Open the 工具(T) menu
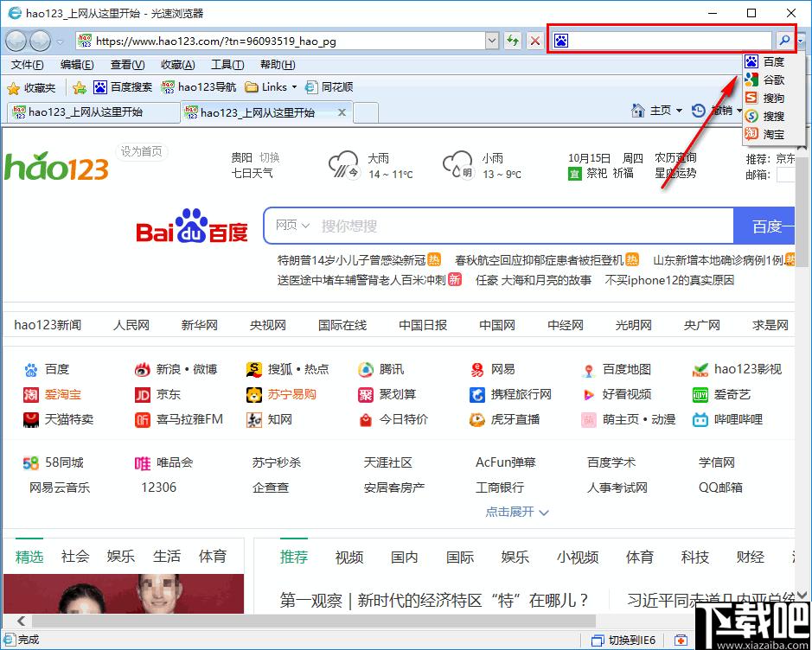 227,65
